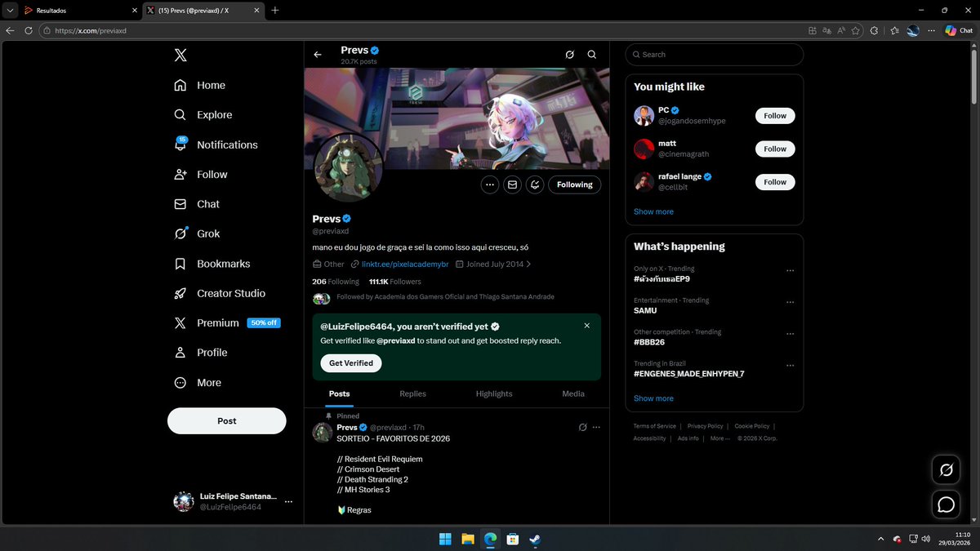980x551 pixels.
Task: Open the 111.1K Followers list
Action: [x=395, y=282]
